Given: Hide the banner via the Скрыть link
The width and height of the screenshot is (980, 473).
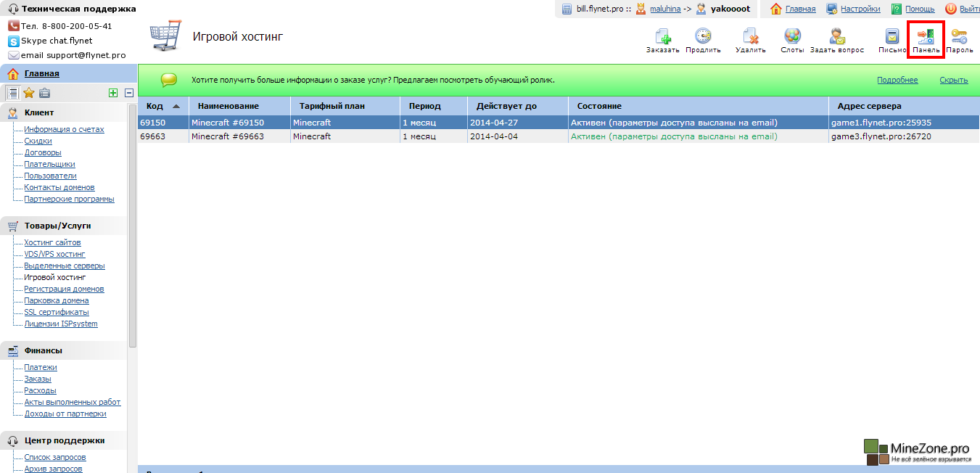Looking at the screenshot, I should coord(953,80).
